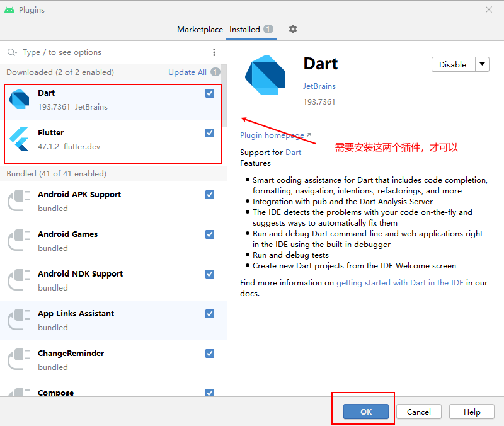Switch to the Marketplace tab

click(x=200, y=30)
